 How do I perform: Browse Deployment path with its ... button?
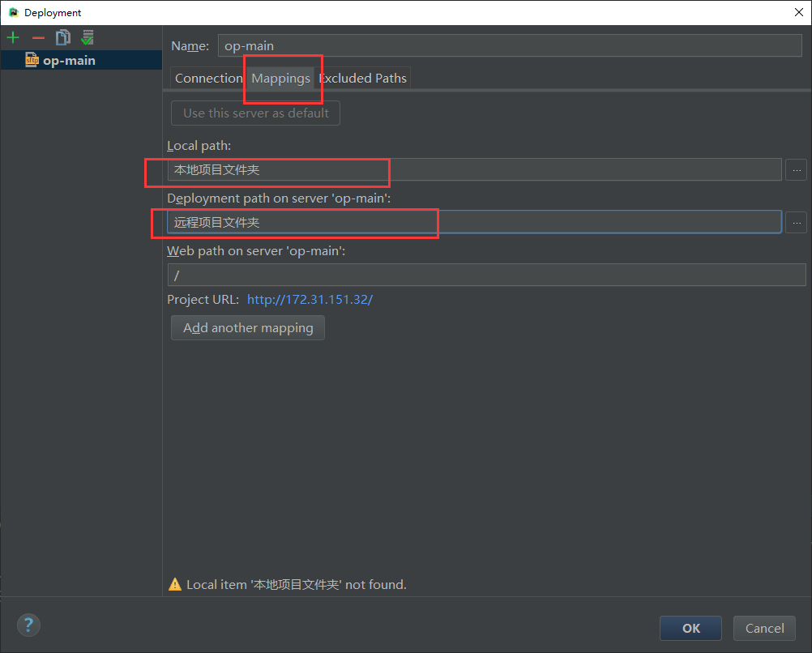click(x=796, y=222)
